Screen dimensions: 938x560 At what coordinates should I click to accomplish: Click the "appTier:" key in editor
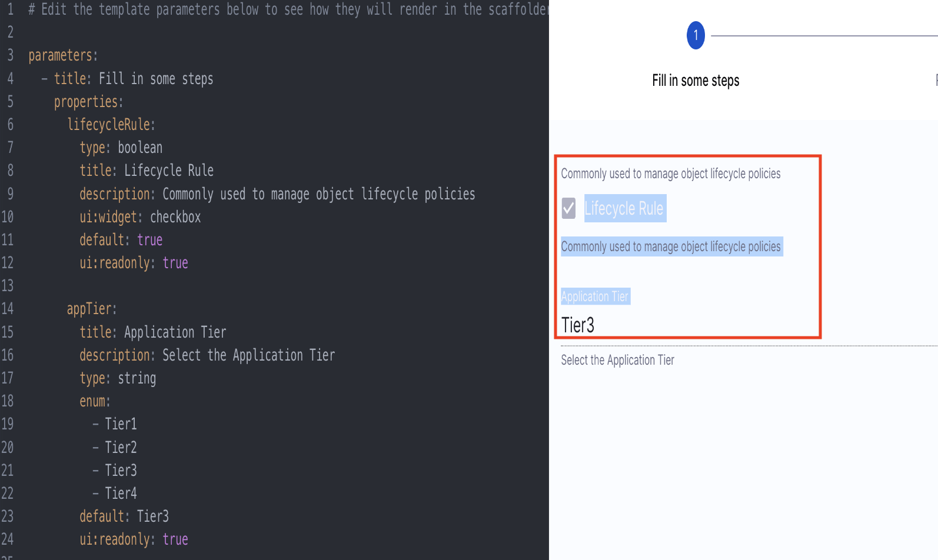92,309
